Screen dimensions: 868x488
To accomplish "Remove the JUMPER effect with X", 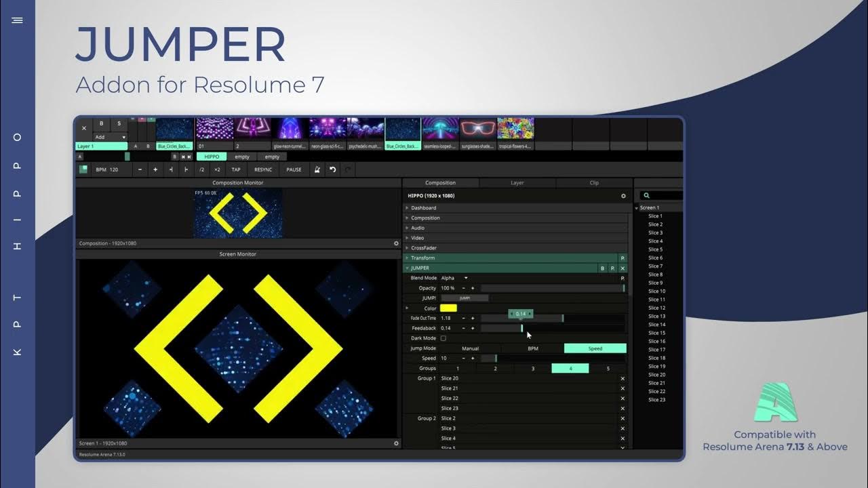I will [x=623, y=268].
